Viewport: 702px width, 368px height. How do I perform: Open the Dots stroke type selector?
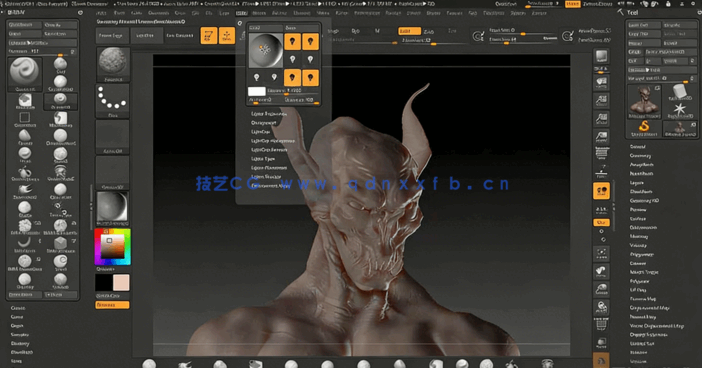[112, 101]
